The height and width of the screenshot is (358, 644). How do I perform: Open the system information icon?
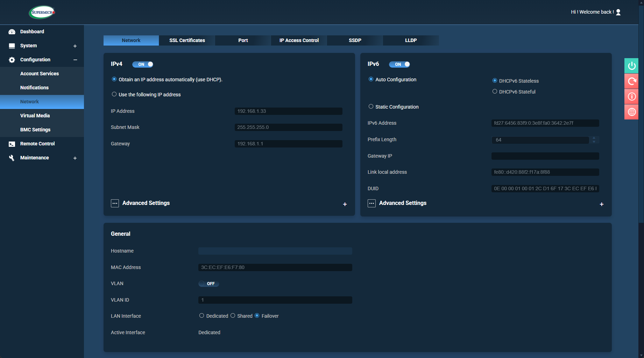(632, 97)
